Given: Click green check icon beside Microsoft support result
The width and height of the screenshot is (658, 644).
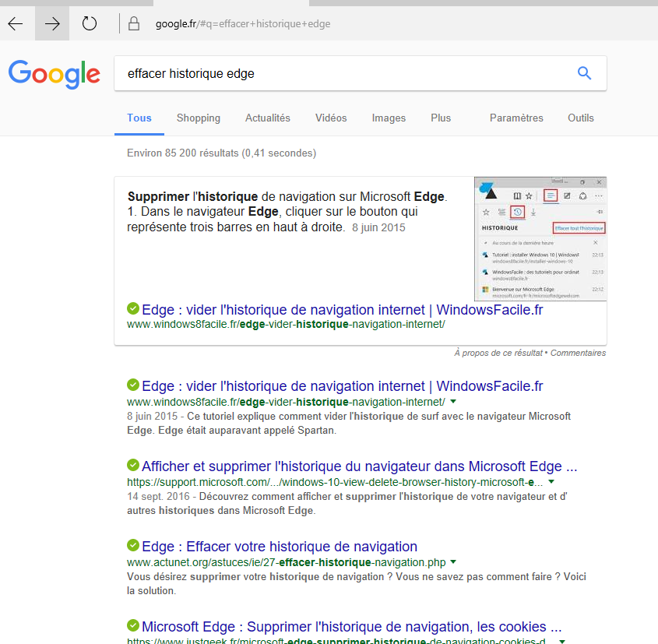Looking at the screenshot, I should click(133, 465).
